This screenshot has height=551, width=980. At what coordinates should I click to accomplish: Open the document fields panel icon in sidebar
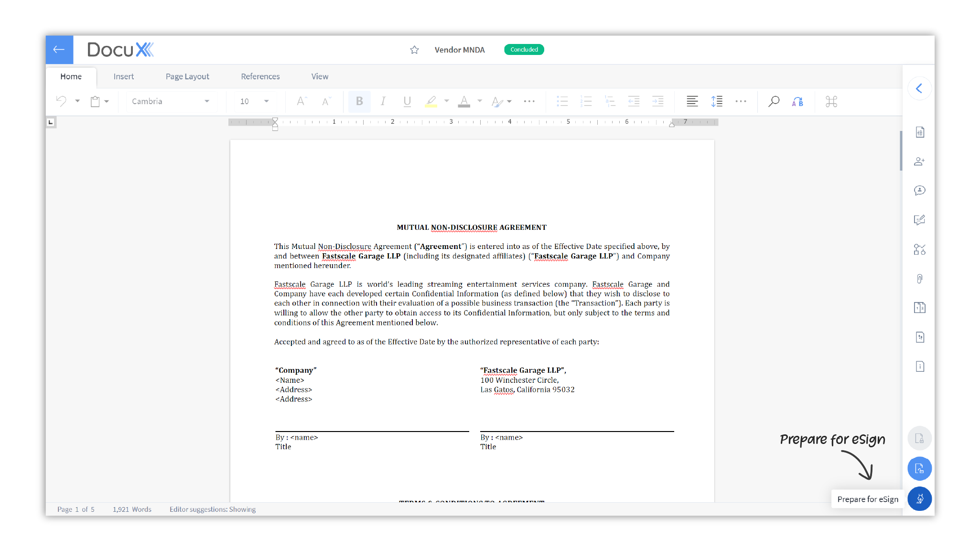(920, 132)
